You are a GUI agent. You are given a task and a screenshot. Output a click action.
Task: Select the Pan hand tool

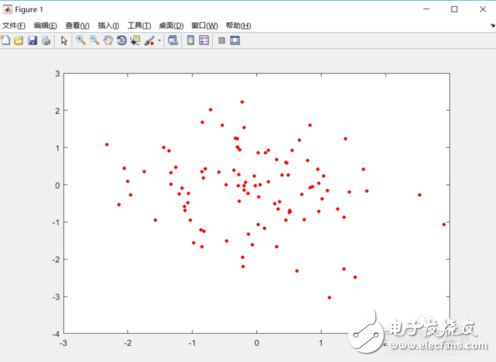click(x=108, y=40)
